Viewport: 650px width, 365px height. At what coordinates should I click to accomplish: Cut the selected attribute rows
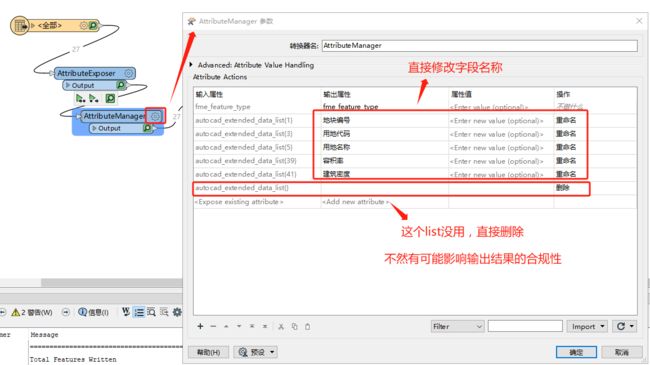281,326
